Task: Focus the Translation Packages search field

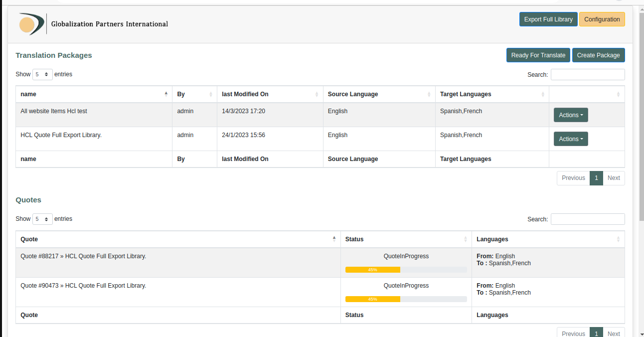Action: click(x=588, y=74)
